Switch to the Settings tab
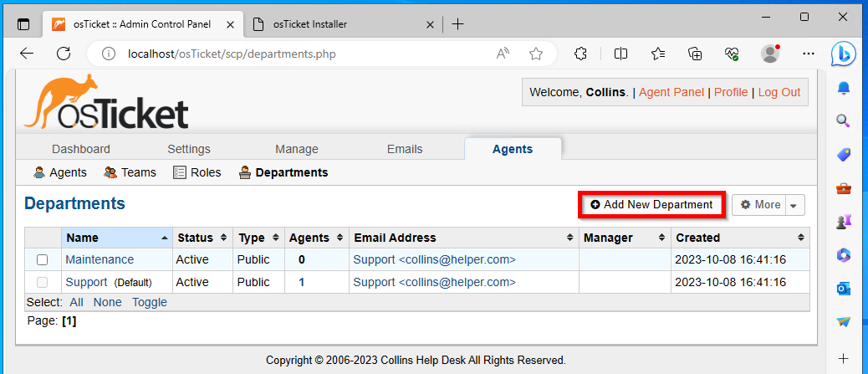Image resolution: width=868 pixels, height=374 pixels. tap(189, 149)
